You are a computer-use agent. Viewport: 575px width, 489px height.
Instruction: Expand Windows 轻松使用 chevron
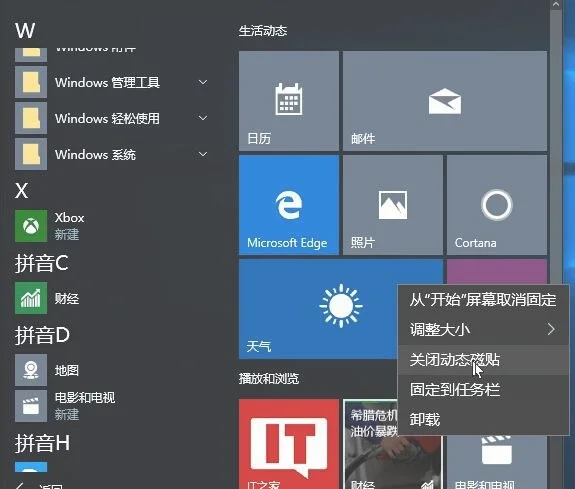click(203, 118)
